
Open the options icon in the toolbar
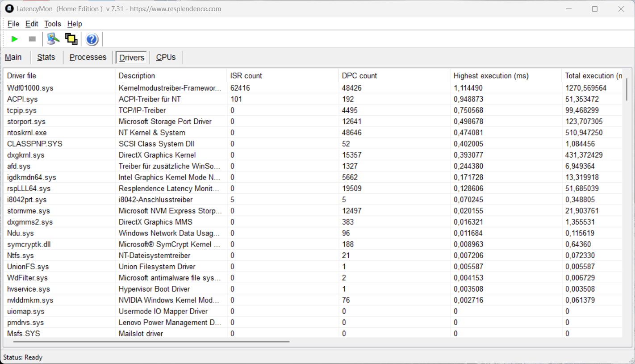pos(53,39)
